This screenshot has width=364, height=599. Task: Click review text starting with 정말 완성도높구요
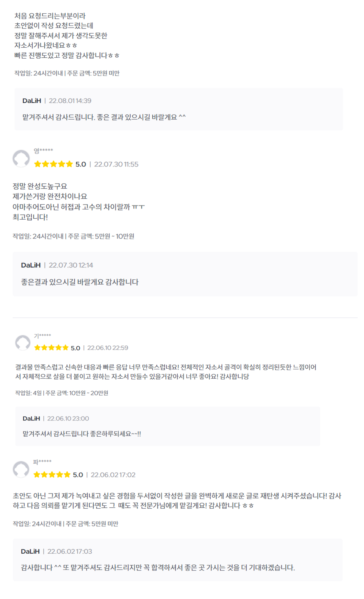40,186
